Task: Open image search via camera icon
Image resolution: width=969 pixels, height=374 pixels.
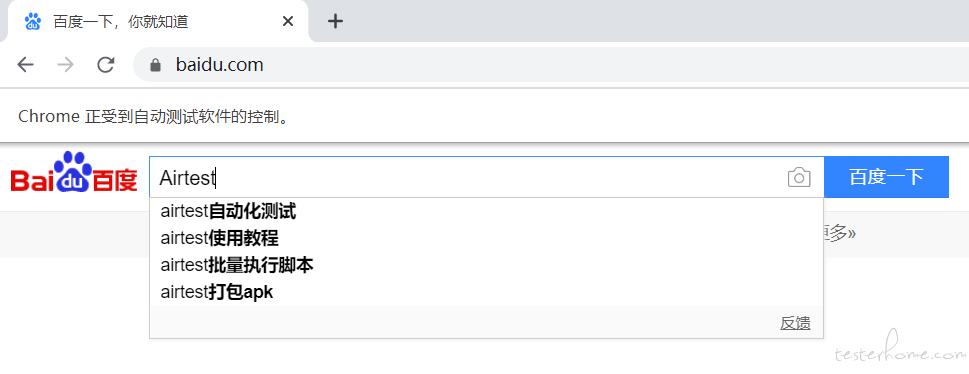Action: pyautogui.click(x=799, y=177)
